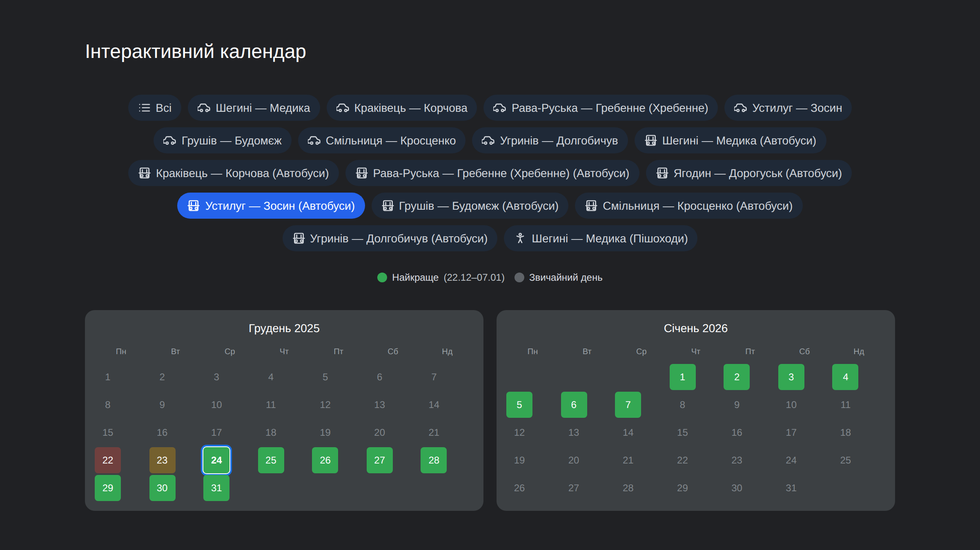Click bus icon on Шегині — Медика (Автобуси)
This screenshot has width=980, height=550.
650,140
